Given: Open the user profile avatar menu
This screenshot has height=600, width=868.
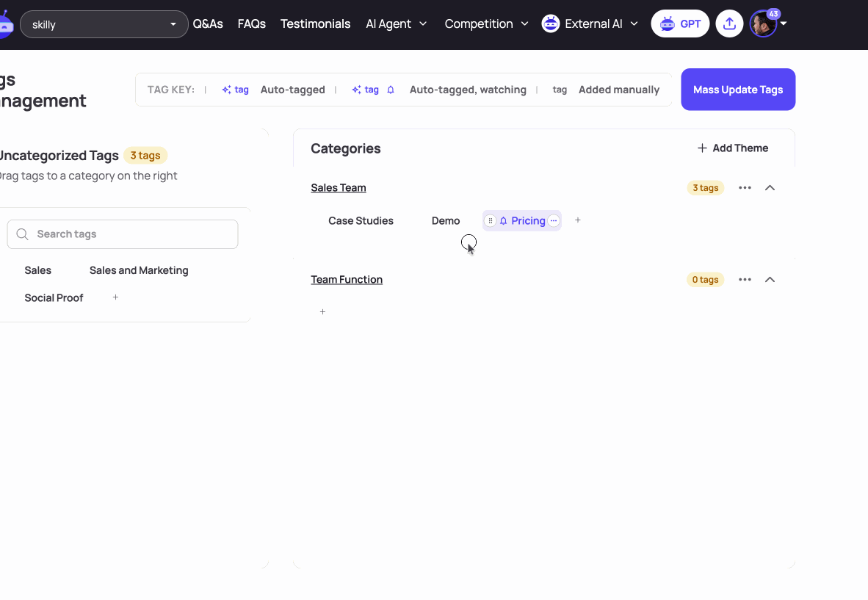Looking at the screenshot, I should 763,24.
